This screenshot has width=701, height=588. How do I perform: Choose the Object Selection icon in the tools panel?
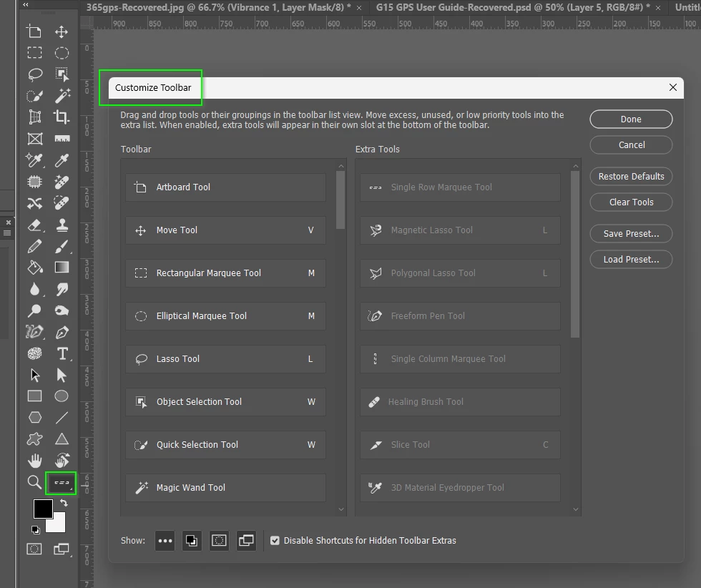tap(62, 74)
